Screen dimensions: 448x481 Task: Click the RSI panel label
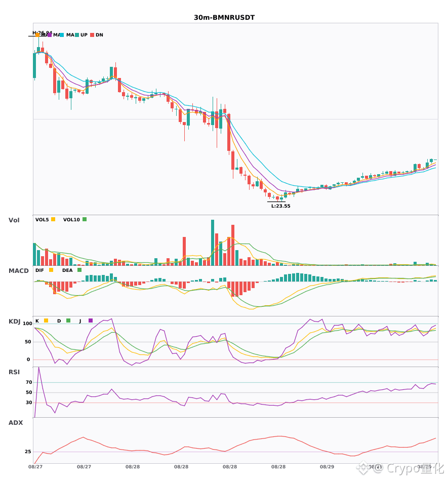(x=14, y=372)
